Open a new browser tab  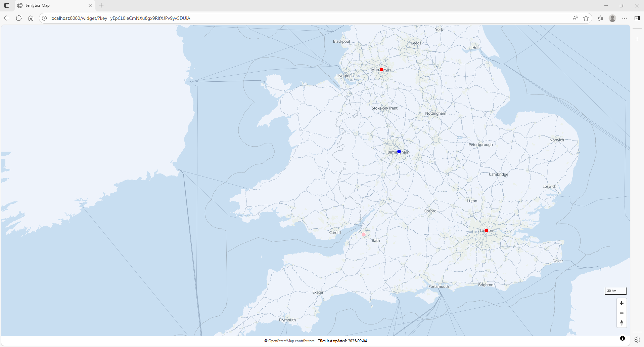[101, 5]
